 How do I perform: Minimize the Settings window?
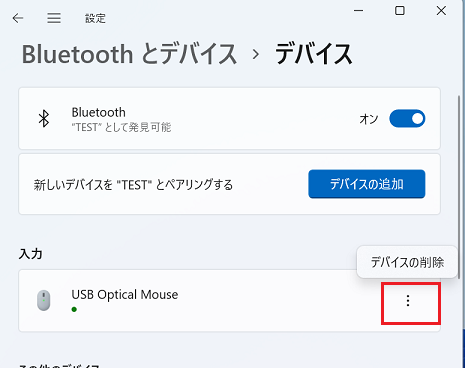pyautogui.click(x=359, y=11)
